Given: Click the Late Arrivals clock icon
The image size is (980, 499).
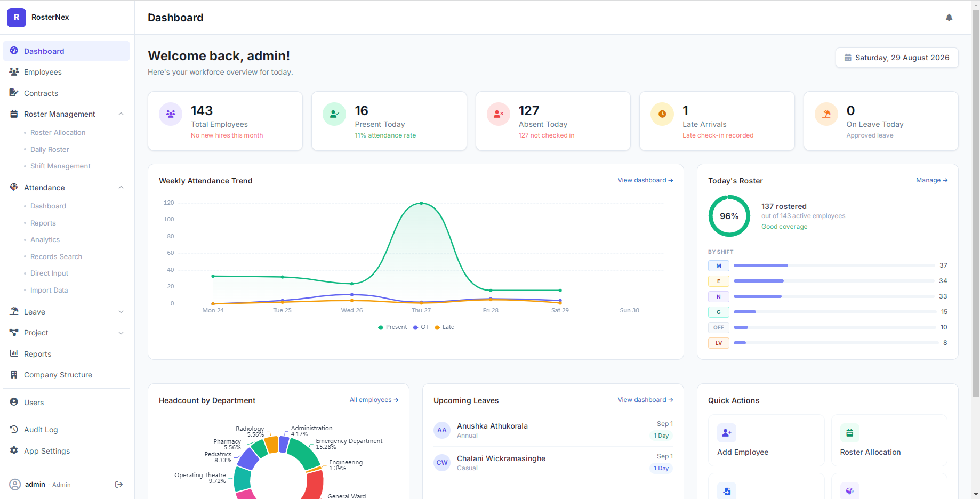Looking at the screenshot, I should click(x=662, y=114).
